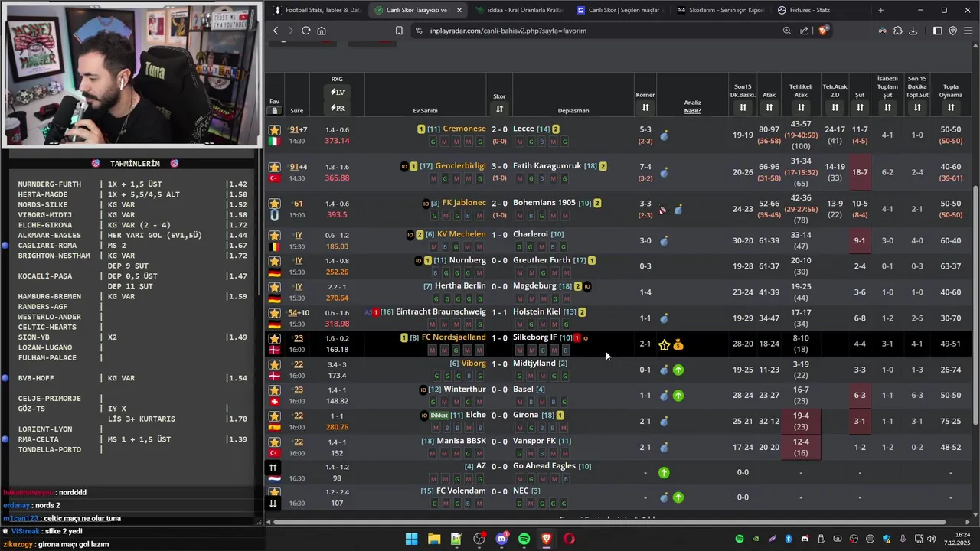Viewport: 980px width, 551px height.
Task: Toggle favorite star for Hertha Berlin match
Action: pos(274,287)
